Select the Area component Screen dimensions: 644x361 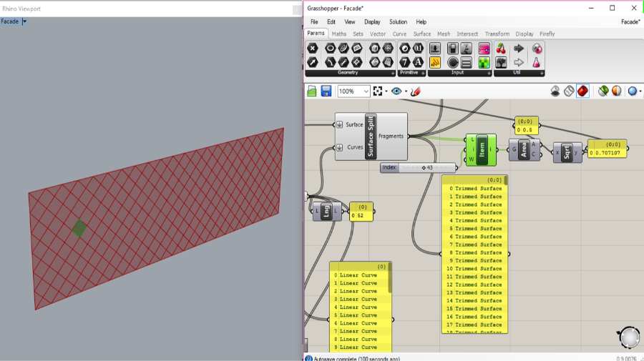[524, 149]
